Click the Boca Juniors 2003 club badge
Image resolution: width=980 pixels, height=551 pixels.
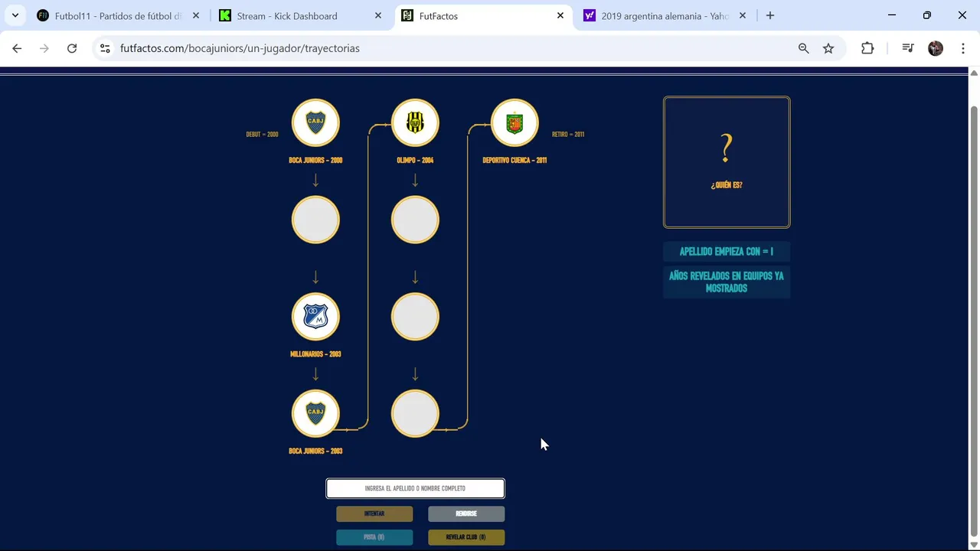pyautogui.click(x=315, y=413)
